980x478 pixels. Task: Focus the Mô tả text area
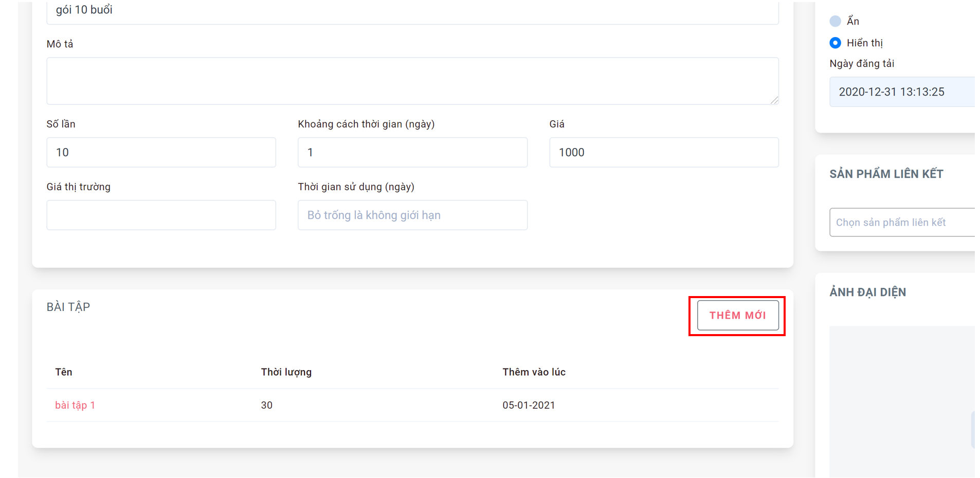[x=412, y=81]
